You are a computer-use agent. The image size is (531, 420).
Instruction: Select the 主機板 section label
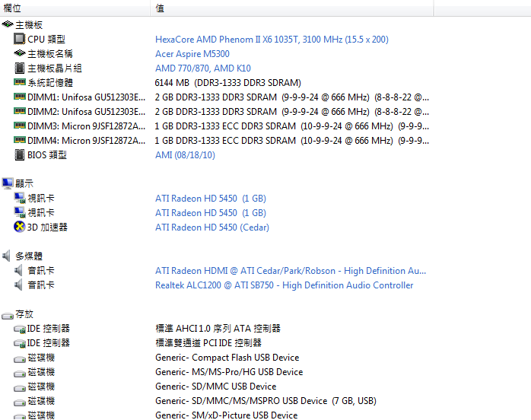pos(29,25)
